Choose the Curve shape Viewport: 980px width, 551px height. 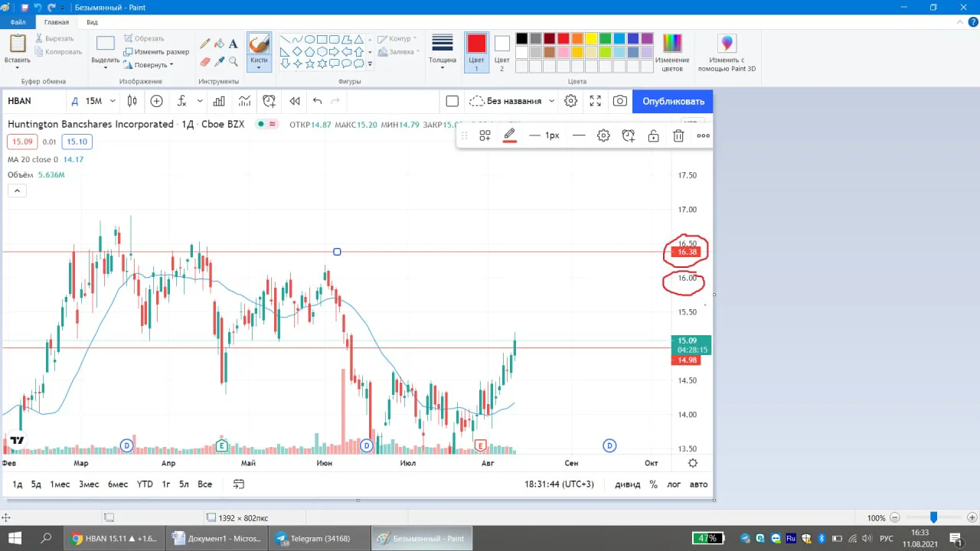tap(297, 40)
